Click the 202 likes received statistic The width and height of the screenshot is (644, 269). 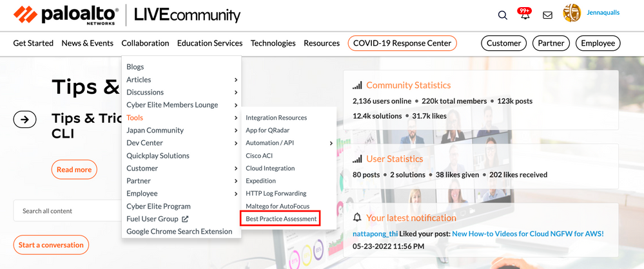[518, 174]
